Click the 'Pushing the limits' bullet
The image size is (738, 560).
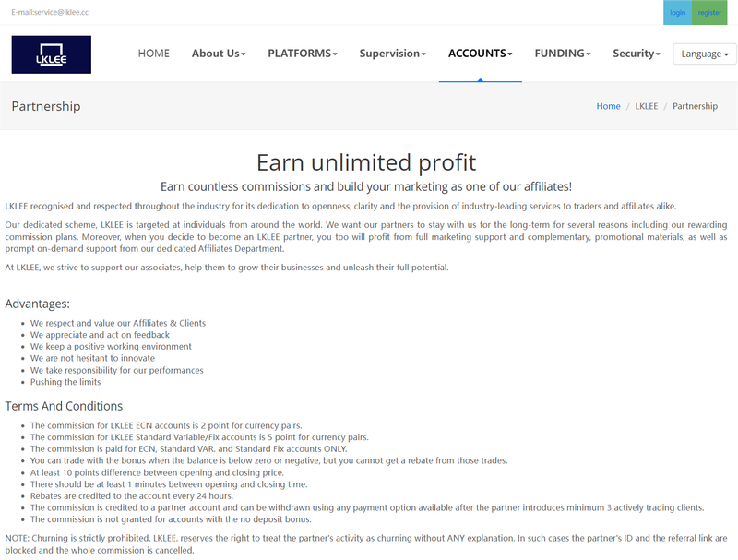tap(65, 382)
